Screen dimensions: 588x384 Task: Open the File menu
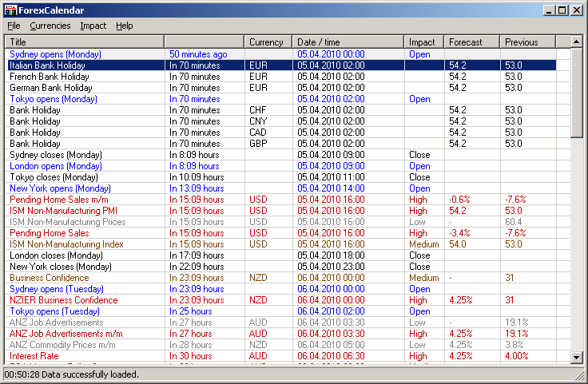14,26
